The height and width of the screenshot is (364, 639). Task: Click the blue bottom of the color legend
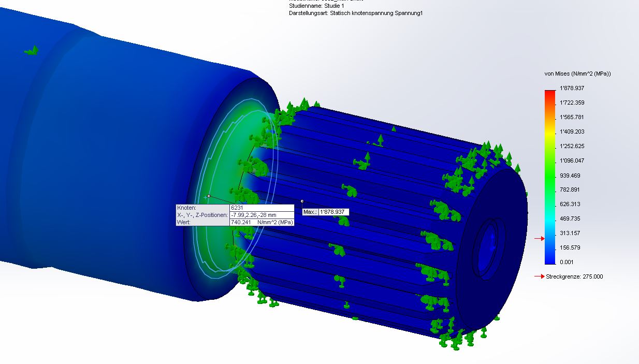[549, 257]
